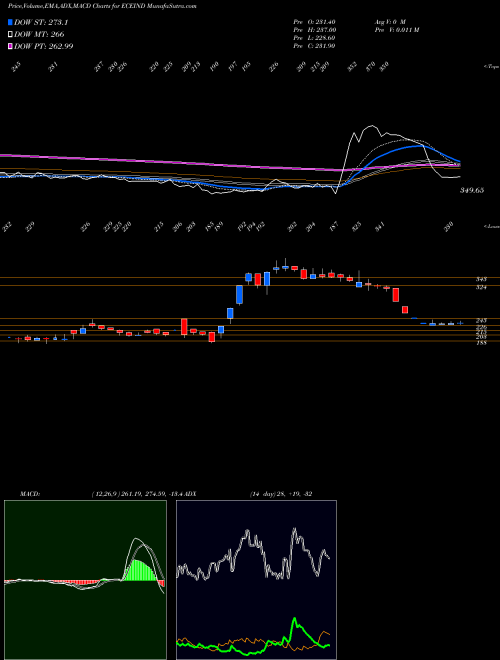
Task: Click the ADX '(14 day) 28, +19, -32' readout
Action: 281,494
